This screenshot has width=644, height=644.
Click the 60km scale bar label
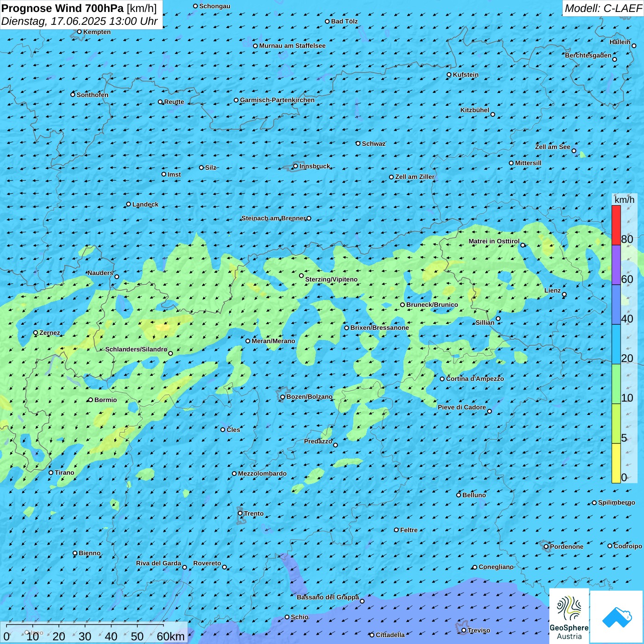click(171, 636)
